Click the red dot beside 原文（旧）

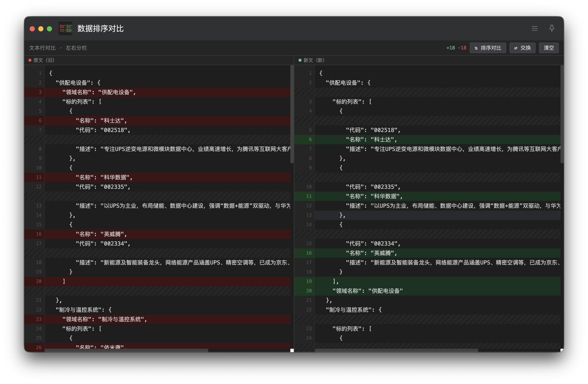[x=30, y=60]
